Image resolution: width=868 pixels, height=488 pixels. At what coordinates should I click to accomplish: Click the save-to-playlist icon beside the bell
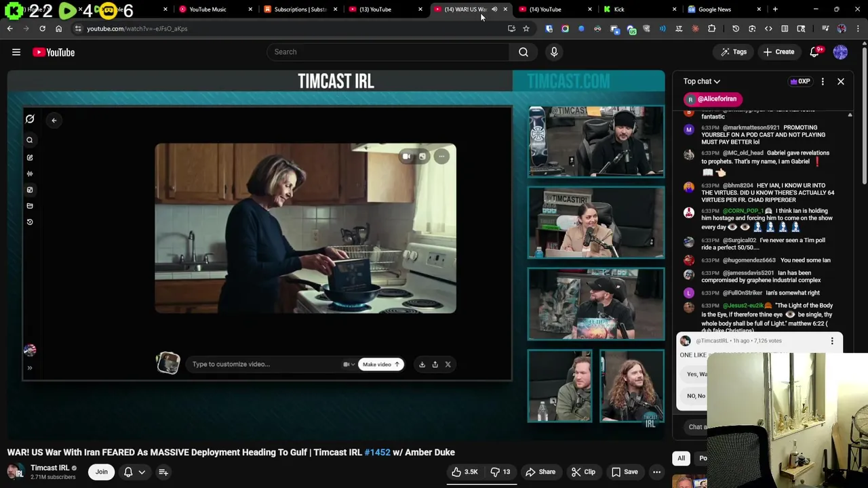tap(163, 472)
